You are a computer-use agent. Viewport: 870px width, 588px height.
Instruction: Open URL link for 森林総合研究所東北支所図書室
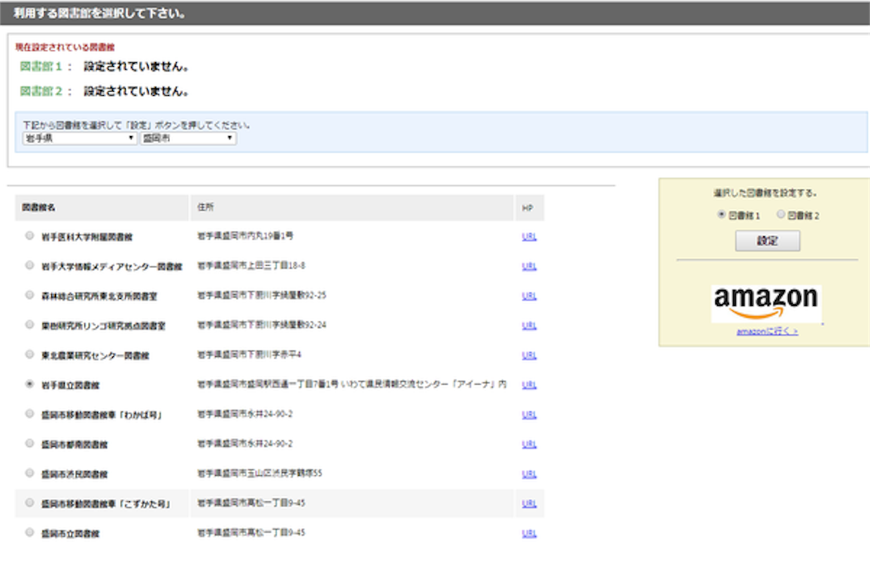528,296
